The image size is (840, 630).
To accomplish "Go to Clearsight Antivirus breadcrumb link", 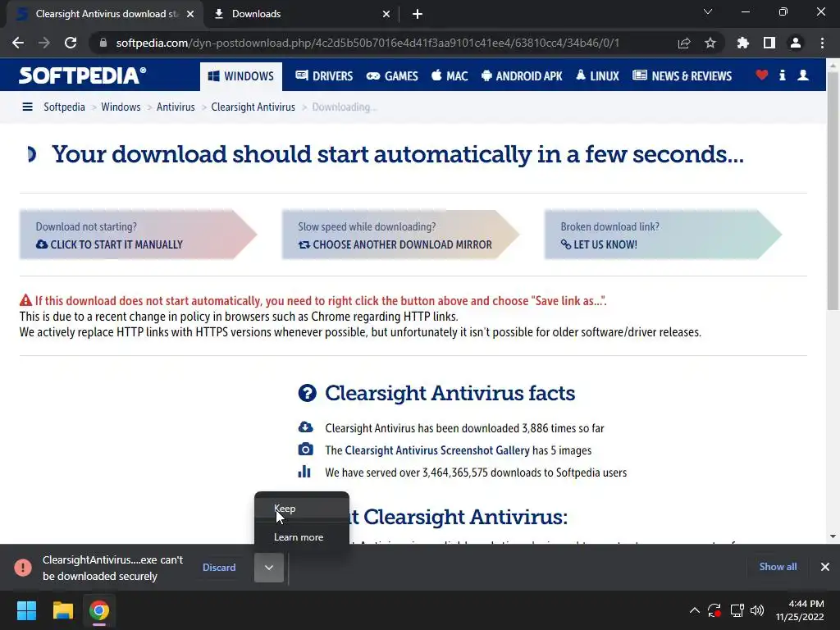I will [x=253, y=107].
